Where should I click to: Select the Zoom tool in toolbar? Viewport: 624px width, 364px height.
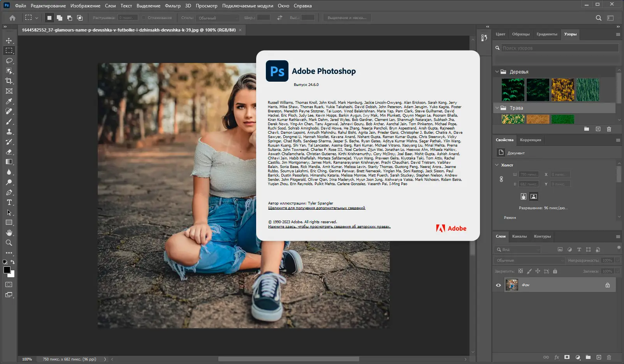click(9, 243)
